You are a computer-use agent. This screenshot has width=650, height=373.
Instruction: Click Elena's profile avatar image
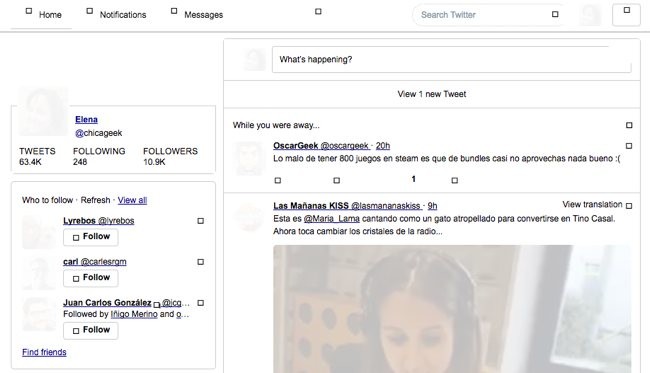43,111
